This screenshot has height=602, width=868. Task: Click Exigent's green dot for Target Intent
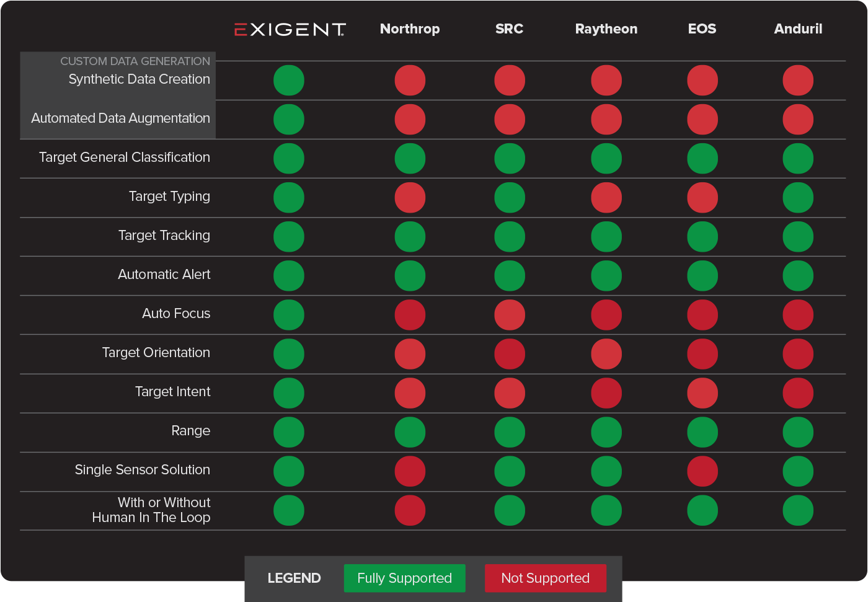pyautogui.click(x=289, y=393)
